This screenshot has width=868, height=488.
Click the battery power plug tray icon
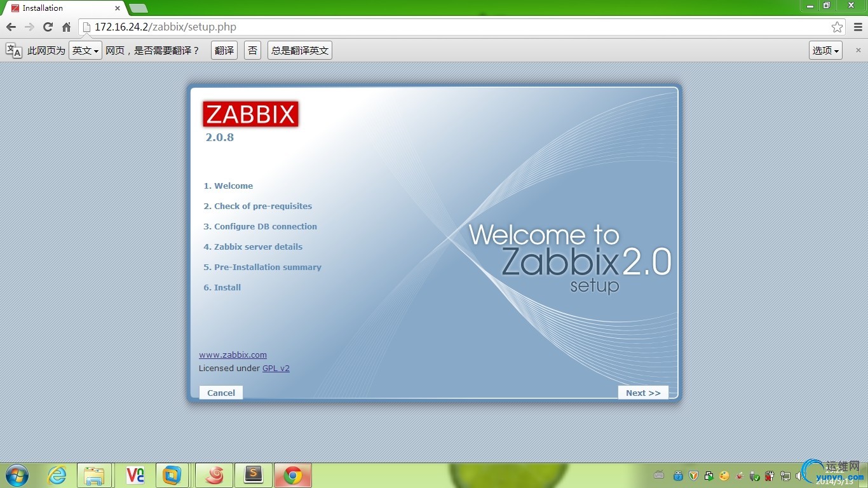tap(770, 475)
